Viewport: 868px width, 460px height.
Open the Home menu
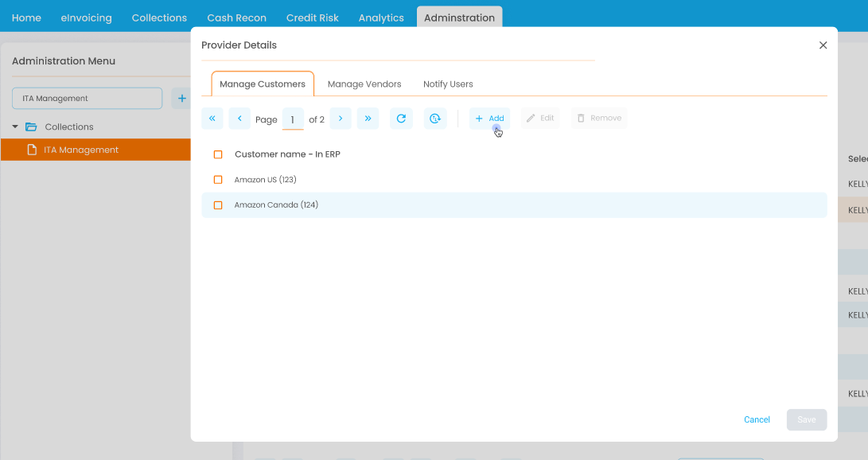pos(26,18)
